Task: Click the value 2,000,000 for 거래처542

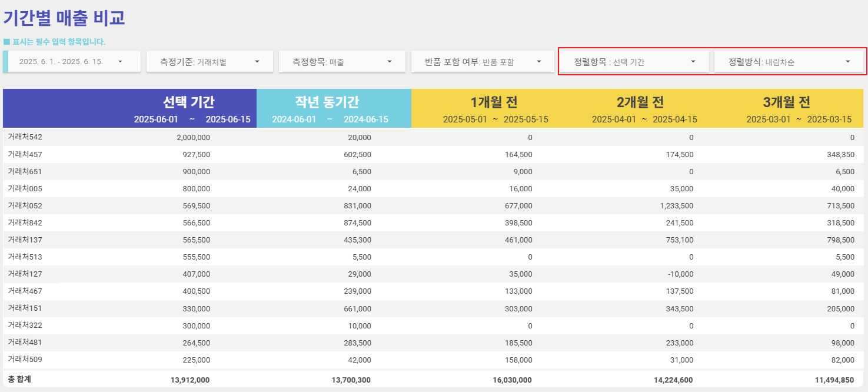Action: tap(193, 137)
